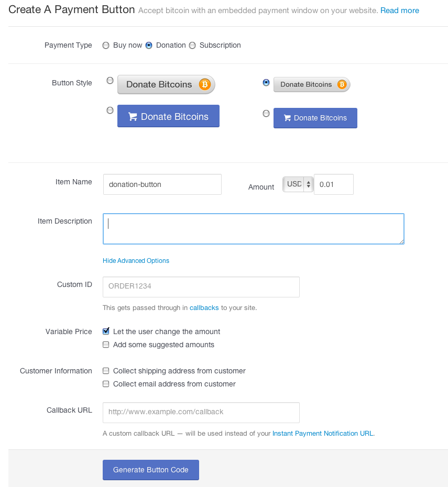The width and height of the screenshot is (448, 487).
Task: Select the Buy now payment type
Action: [106, 46]
